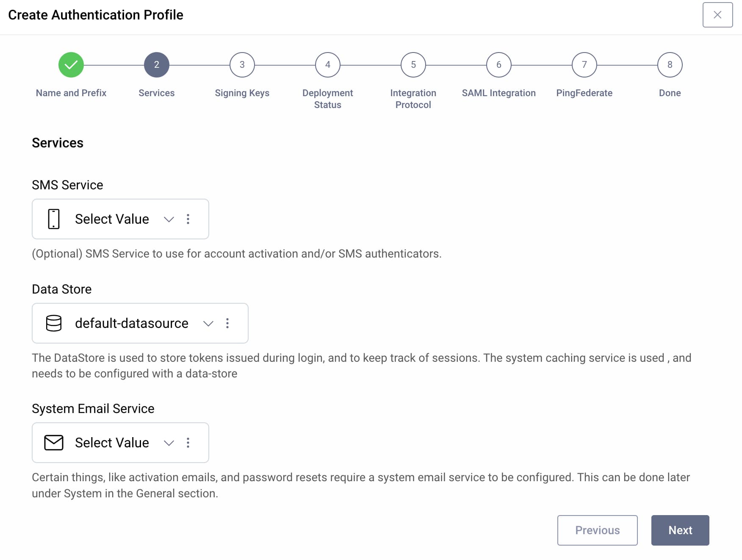Click the Done step circle
The width and height of the screenshot is (742, 560).
click(x=669, y=64)
